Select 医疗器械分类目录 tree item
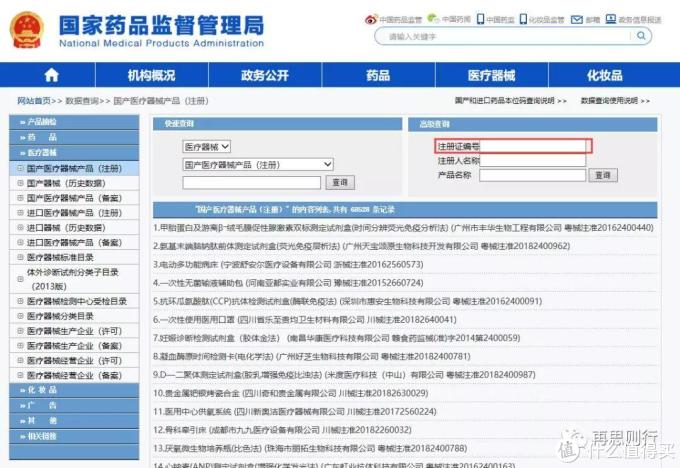 click(60, 316)
